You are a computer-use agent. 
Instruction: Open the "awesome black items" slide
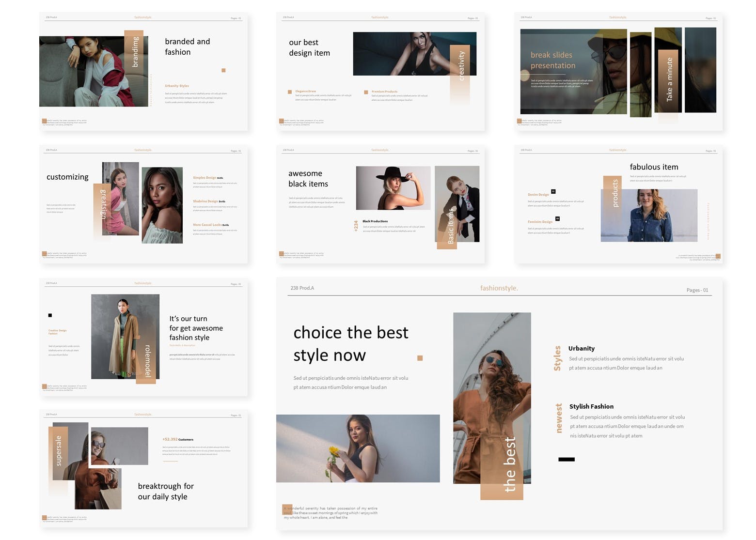click(380, 204)
